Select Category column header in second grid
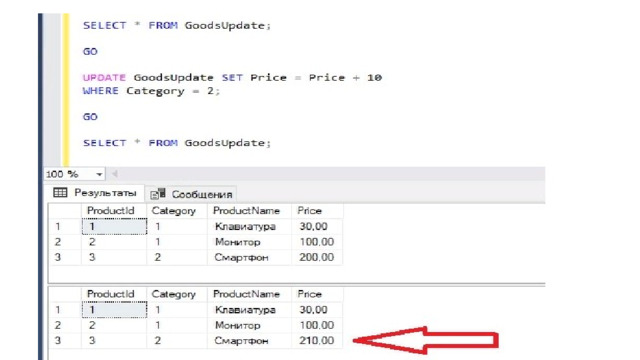The height and width of the screenshot is (360, 640). (177, 294)
